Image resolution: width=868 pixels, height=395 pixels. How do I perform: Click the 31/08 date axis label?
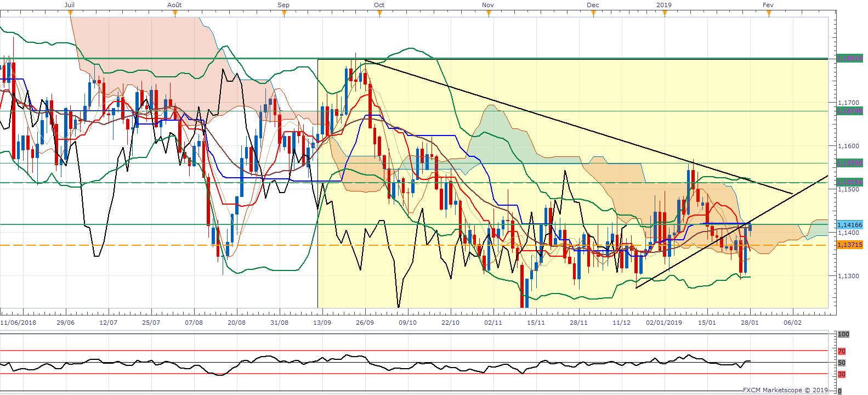click(279, 323)
